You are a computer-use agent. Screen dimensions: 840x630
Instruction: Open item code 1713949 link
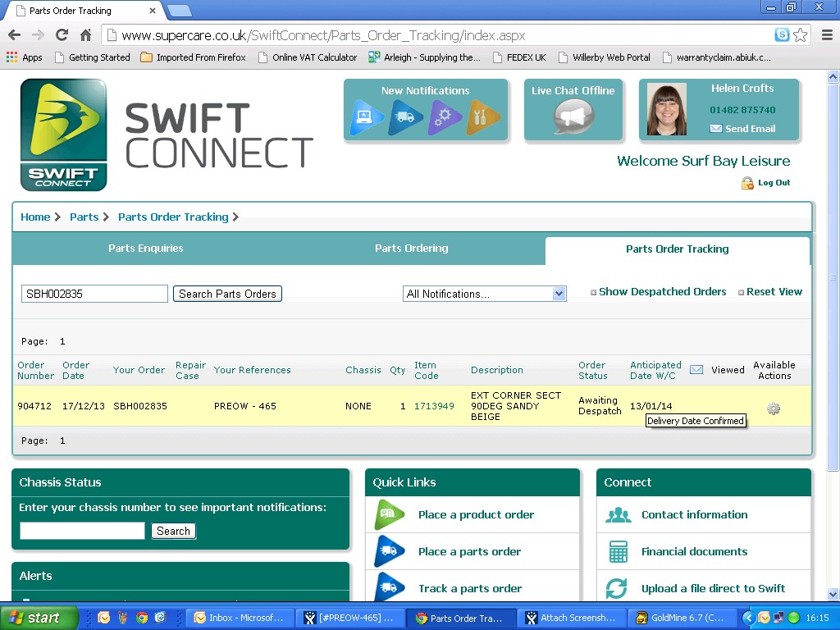(x=434, y=406)
